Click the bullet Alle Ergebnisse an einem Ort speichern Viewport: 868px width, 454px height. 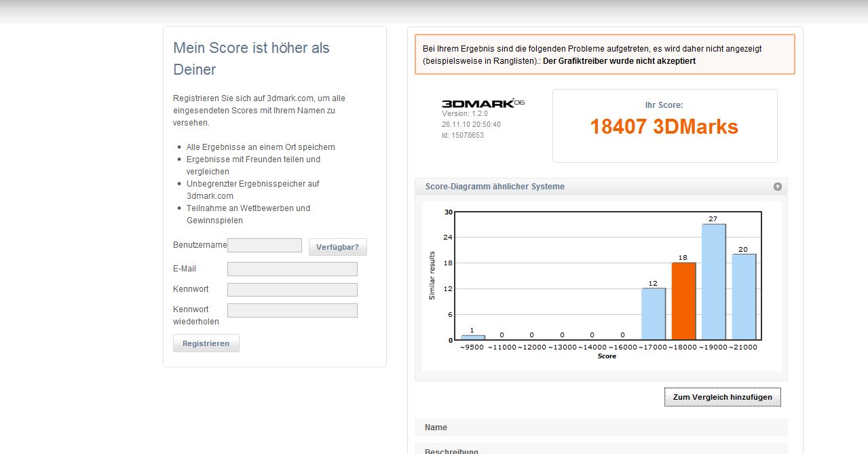261,147
